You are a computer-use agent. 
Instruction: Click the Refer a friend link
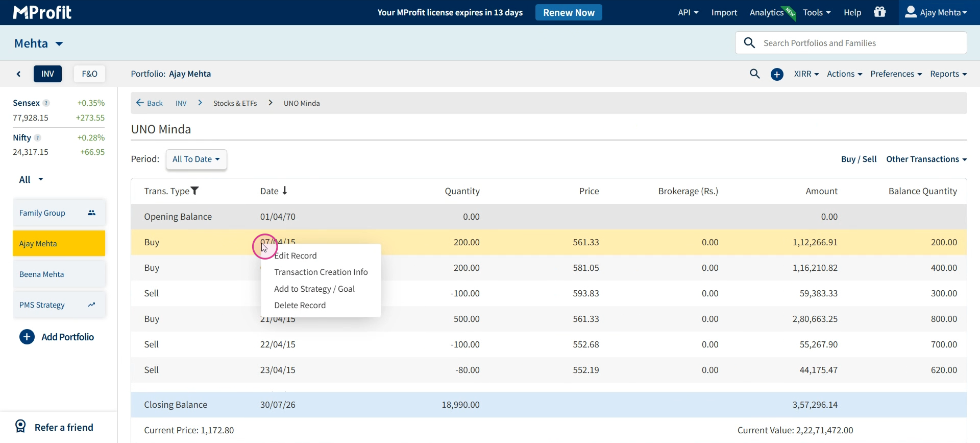[64, 427]
